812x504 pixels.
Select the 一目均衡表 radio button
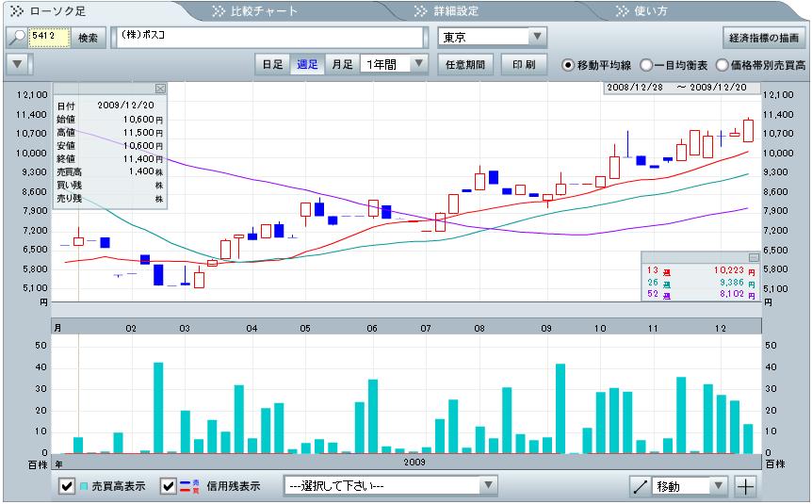pos(646,65)
